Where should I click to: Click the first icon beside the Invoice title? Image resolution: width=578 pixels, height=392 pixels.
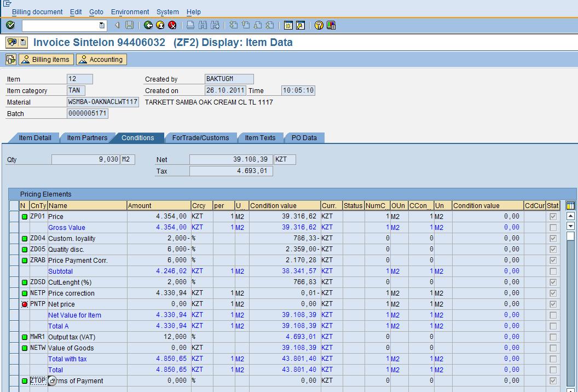[12, 42]
